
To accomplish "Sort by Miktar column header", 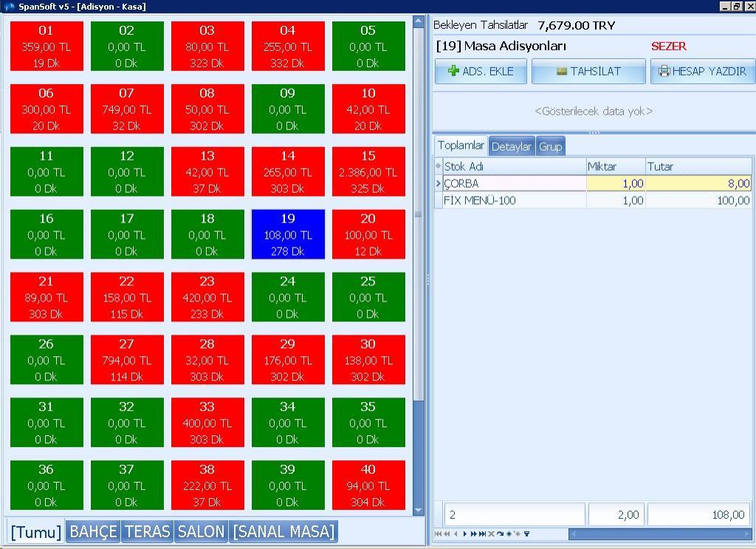I will [x=616, y=166].
